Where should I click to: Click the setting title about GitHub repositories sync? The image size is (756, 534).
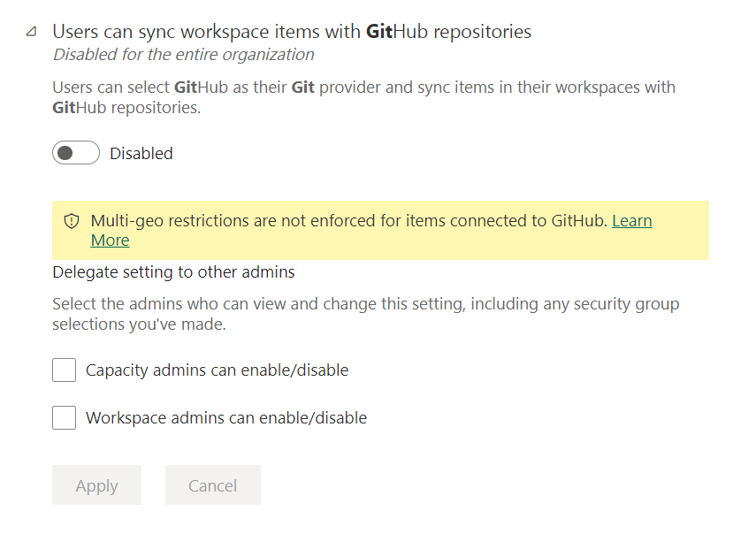[292, 32]
